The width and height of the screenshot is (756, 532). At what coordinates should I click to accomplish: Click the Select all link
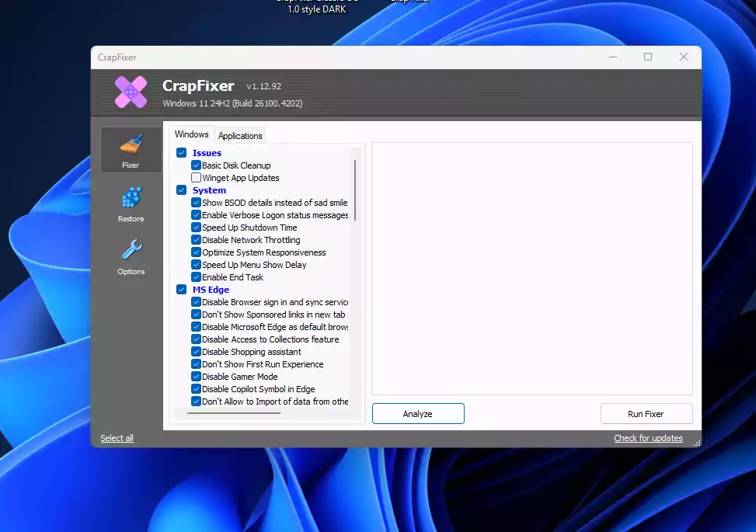coord(117,438)
